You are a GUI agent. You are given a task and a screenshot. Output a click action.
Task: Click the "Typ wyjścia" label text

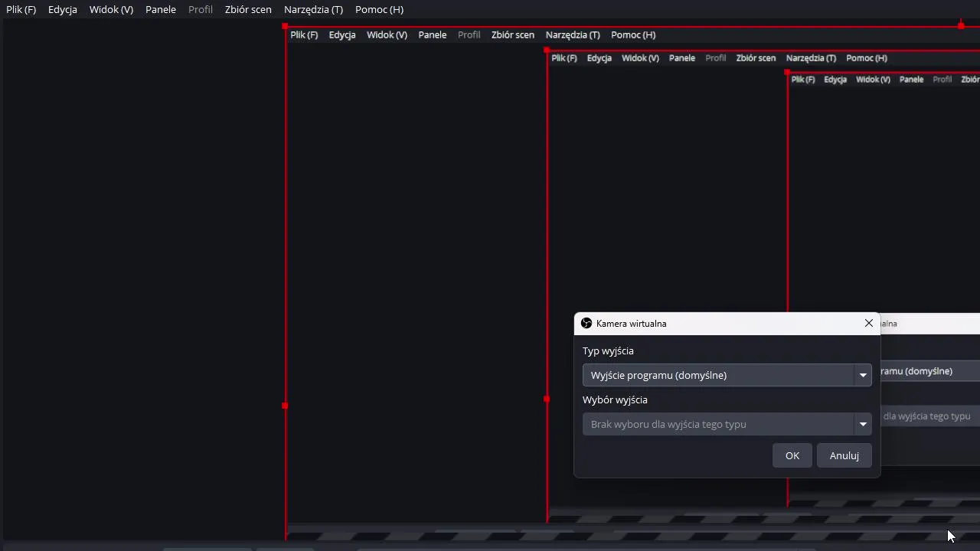(x=608, y=351)
